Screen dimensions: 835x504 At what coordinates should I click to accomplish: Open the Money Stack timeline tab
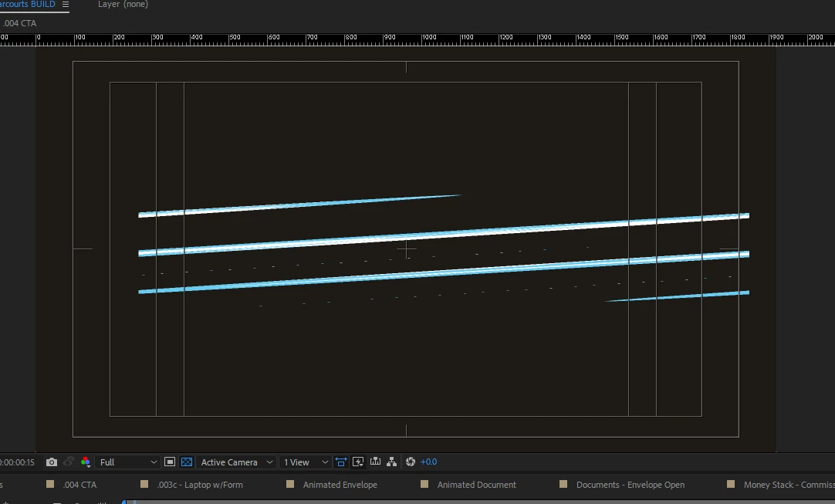[789, 485]
